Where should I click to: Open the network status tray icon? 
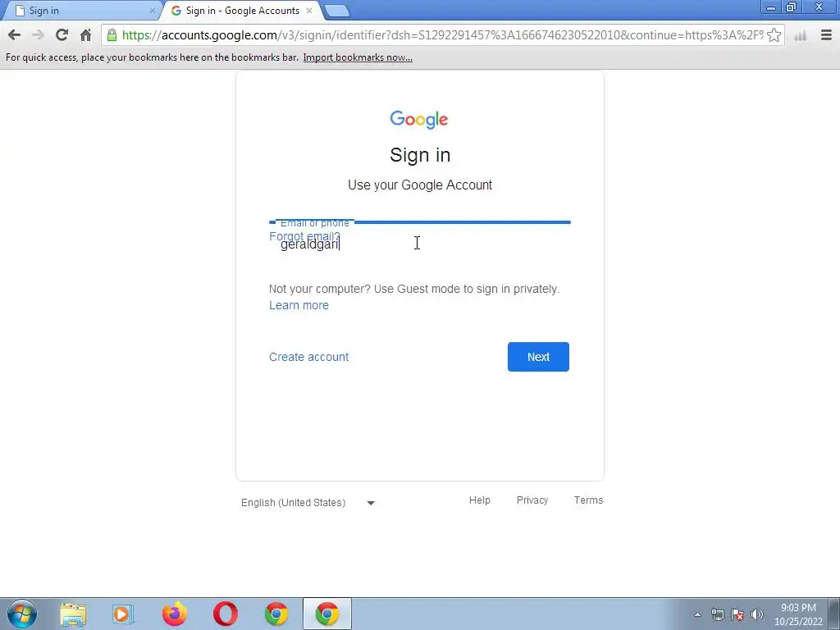(717, 614)
